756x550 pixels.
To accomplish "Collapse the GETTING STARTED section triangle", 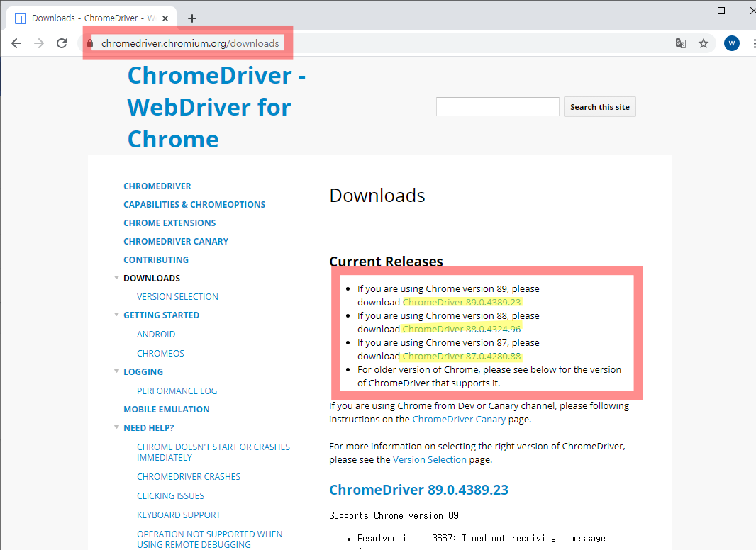I will coord(116,314).
